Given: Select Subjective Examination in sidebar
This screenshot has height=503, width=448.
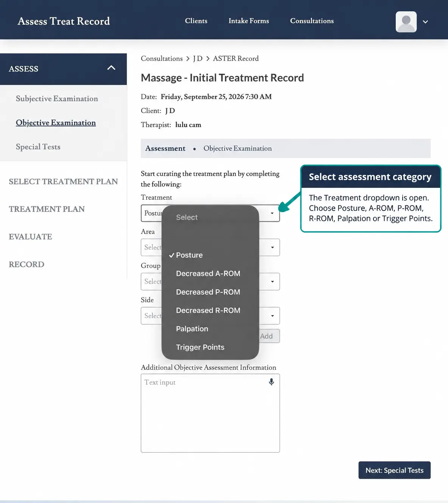Looking at the screenshot, I should coord(57,98).
